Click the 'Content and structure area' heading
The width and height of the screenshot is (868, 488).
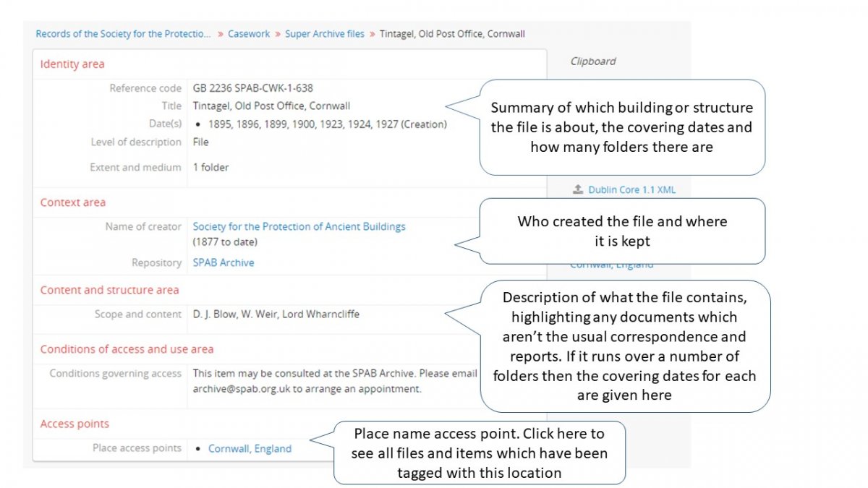point(109,290)
